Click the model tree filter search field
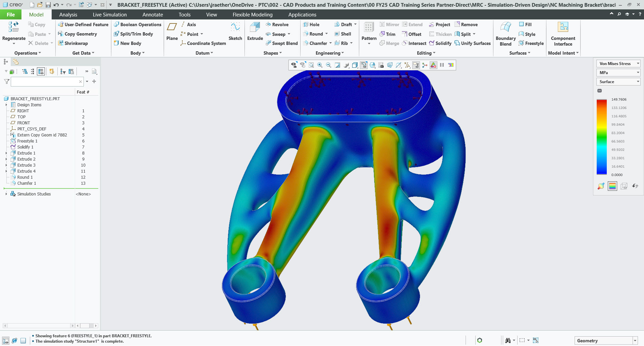Image resolution: width=644 pixels, height=346 pixels. tap(44, 81)
